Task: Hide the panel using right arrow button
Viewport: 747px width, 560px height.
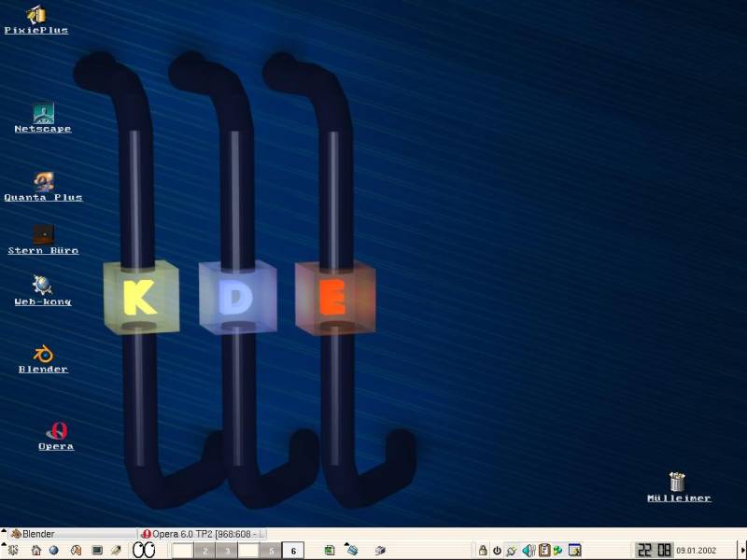Action: pyautogui.click(x=742, y=550)
